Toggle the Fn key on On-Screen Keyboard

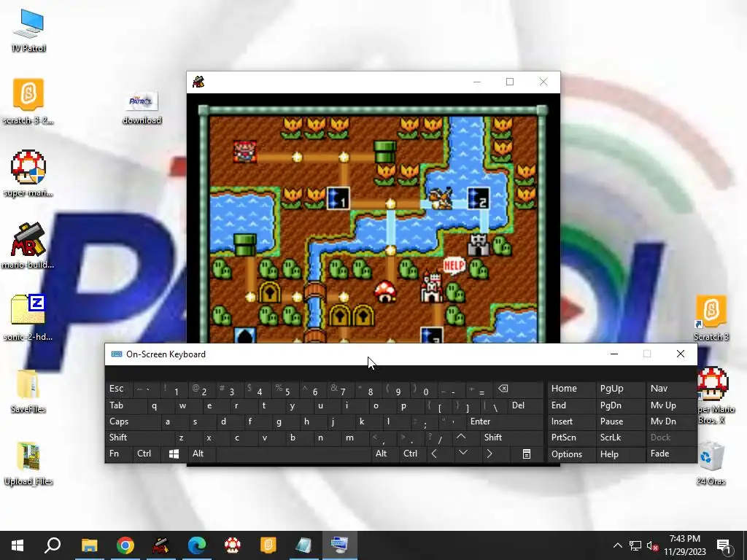point(120,454)
